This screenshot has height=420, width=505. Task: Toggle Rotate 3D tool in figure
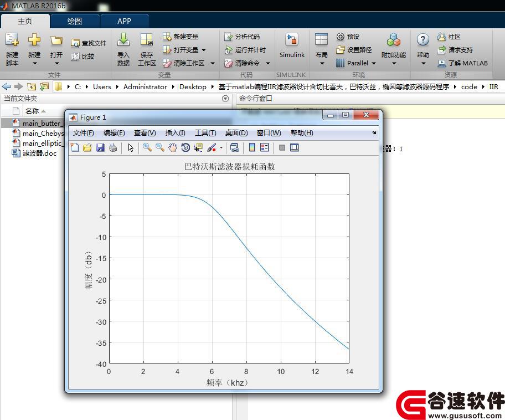(185, 147)
